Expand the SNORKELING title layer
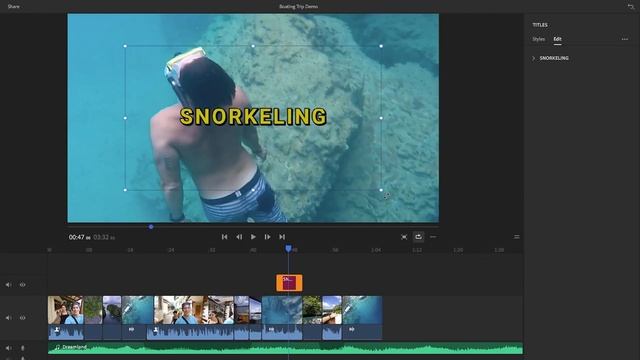Screen dimensions: 640x360 tap(533, 58)
